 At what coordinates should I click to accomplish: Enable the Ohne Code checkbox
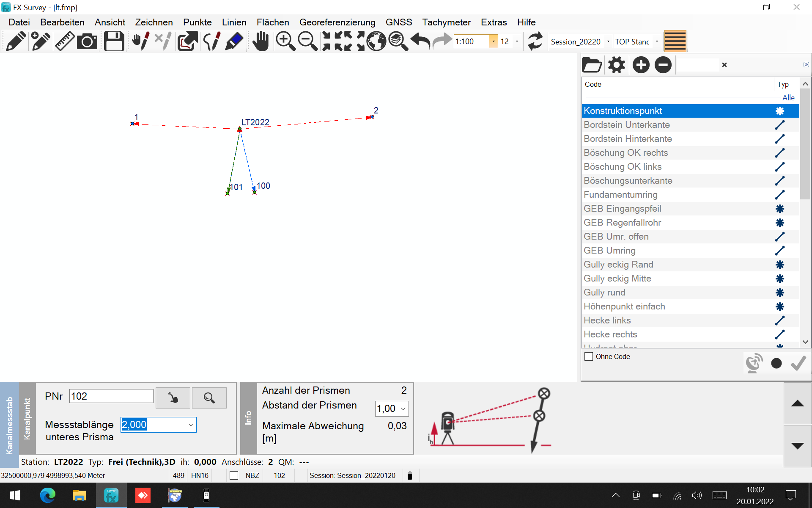pyautogui.click(x=589, y=356)
